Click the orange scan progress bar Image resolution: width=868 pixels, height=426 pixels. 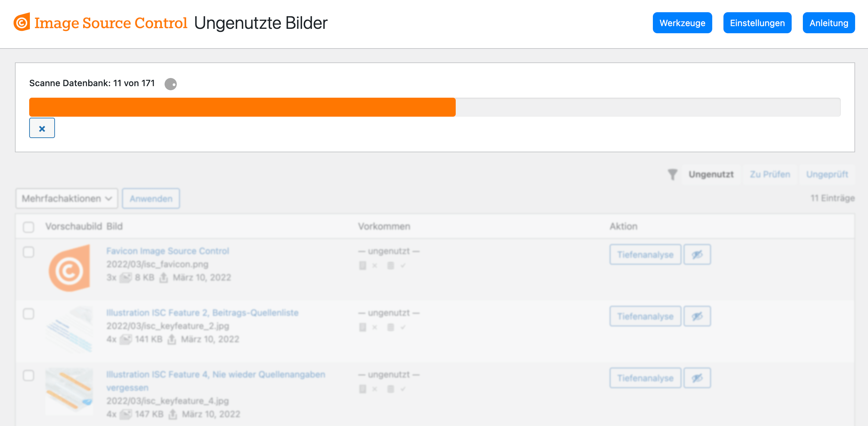tap(242, 107)
